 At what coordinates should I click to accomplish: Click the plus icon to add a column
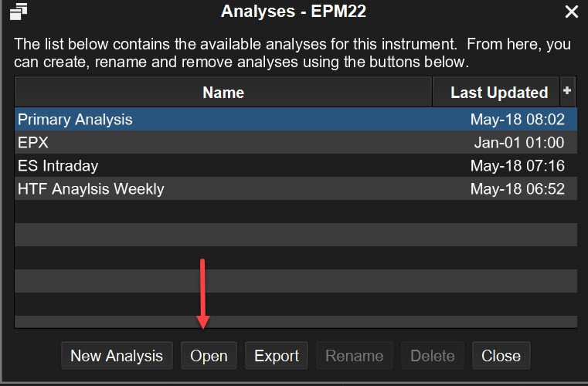coord(567,91)
